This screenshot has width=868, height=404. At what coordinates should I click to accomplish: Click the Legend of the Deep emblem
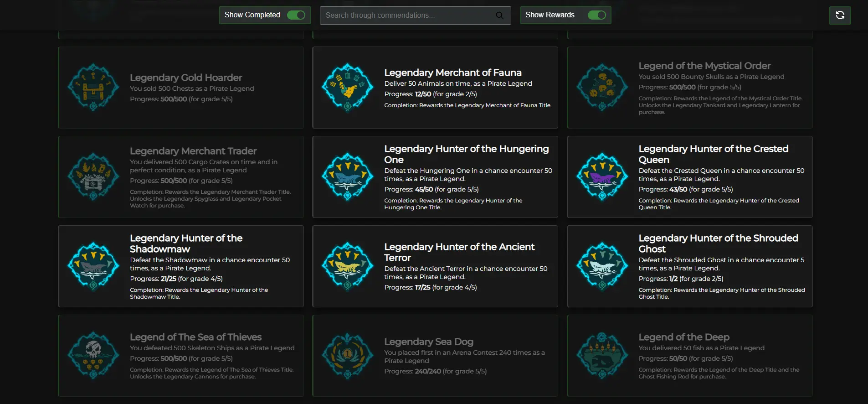[x=602, y=356]
